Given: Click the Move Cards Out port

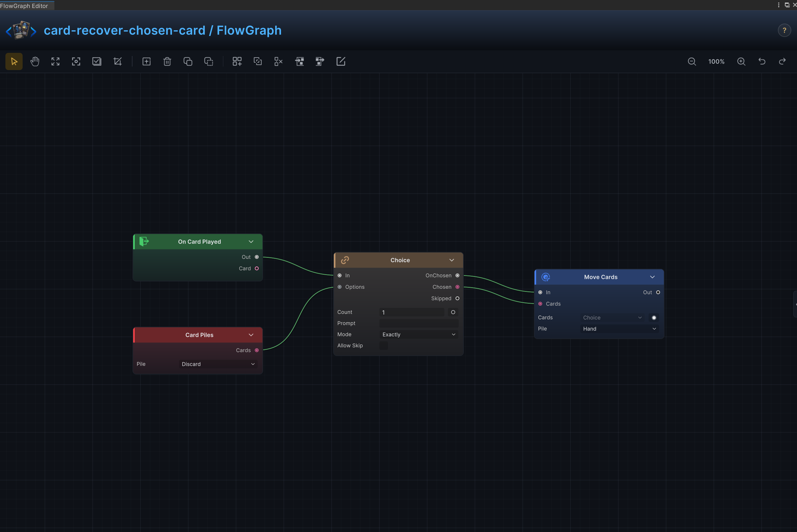Looking at the screenshot, I should click(x=658, y=293).
